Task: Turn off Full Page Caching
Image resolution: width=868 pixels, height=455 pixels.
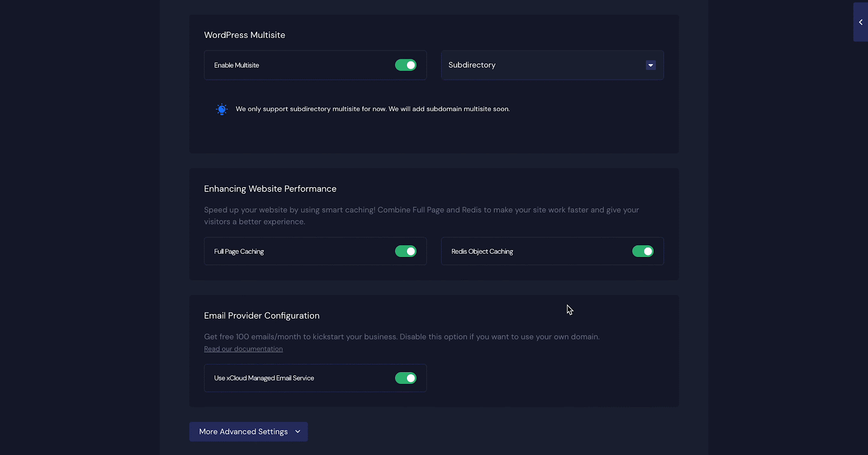Action: pyautogui.click(x=405, y=251)
